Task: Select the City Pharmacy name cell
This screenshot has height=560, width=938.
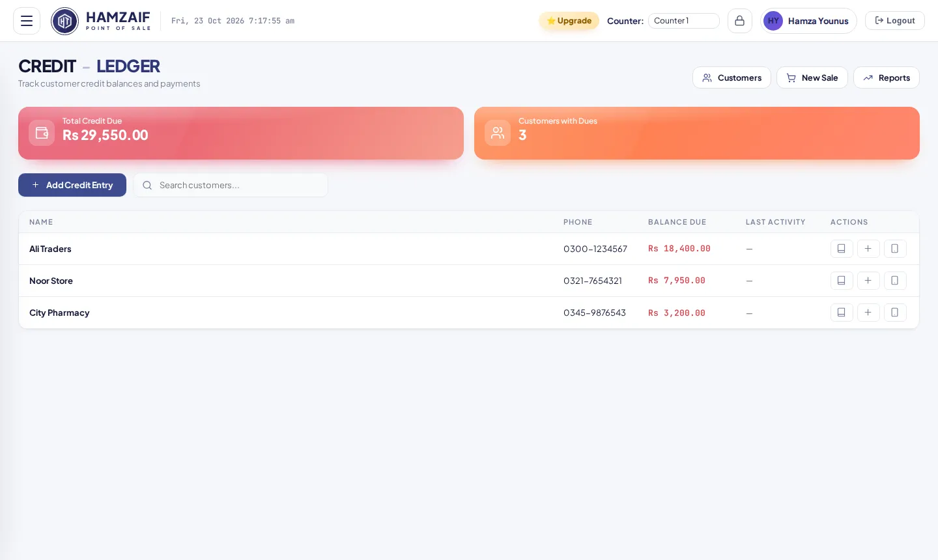Action: tap(59, 313)
